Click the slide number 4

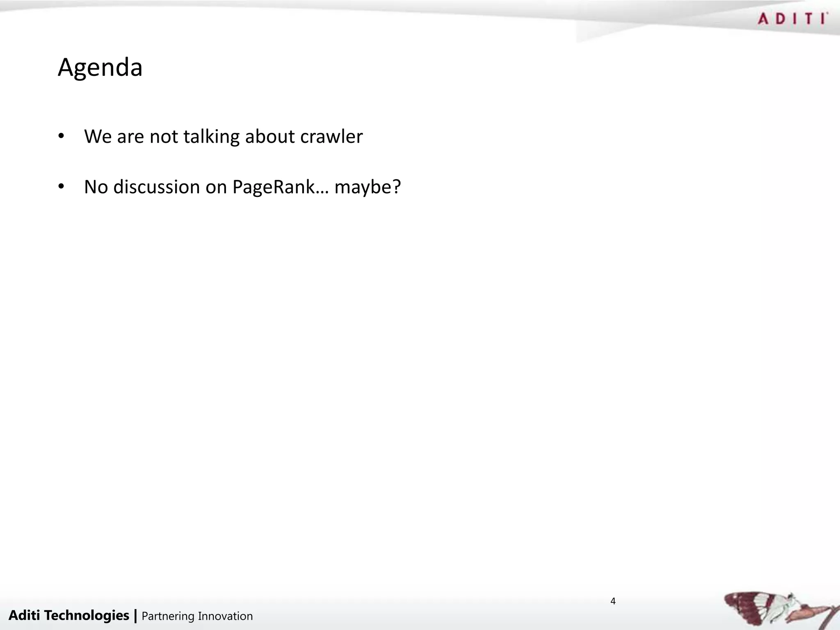click(613, 601)
